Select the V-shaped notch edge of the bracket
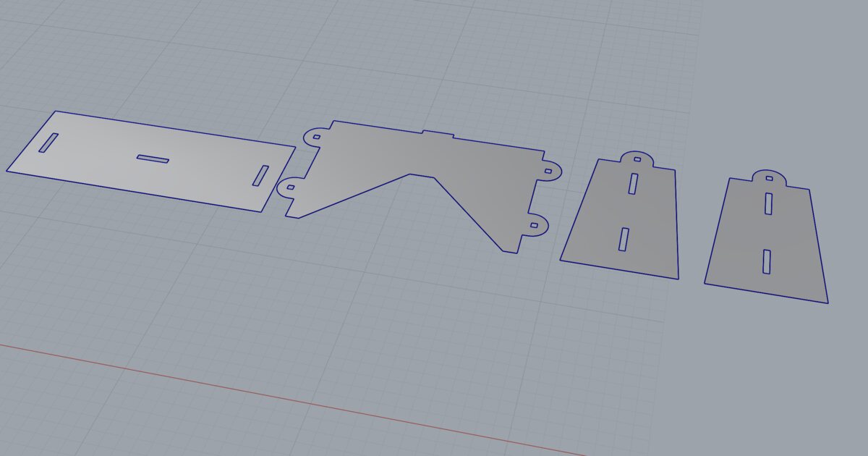Screen dimensions: 868x456 click(x=411, y=174)
